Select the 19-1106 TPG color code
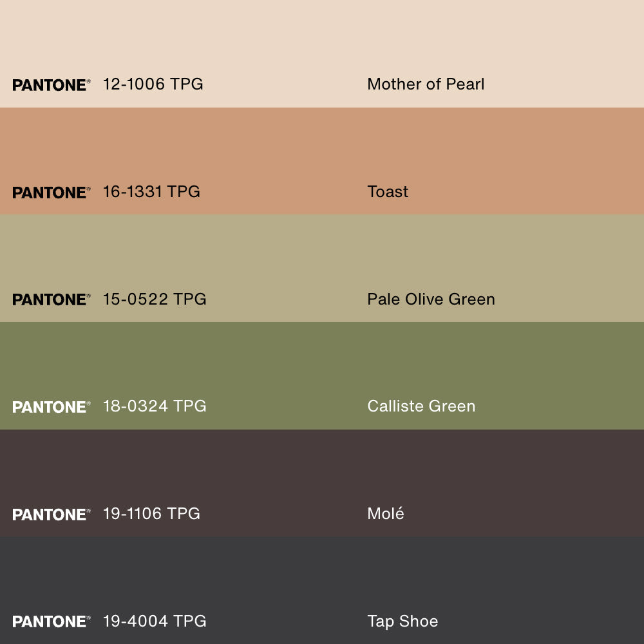Viewport: 644px width, 644px height. click(x=151, y=514)
